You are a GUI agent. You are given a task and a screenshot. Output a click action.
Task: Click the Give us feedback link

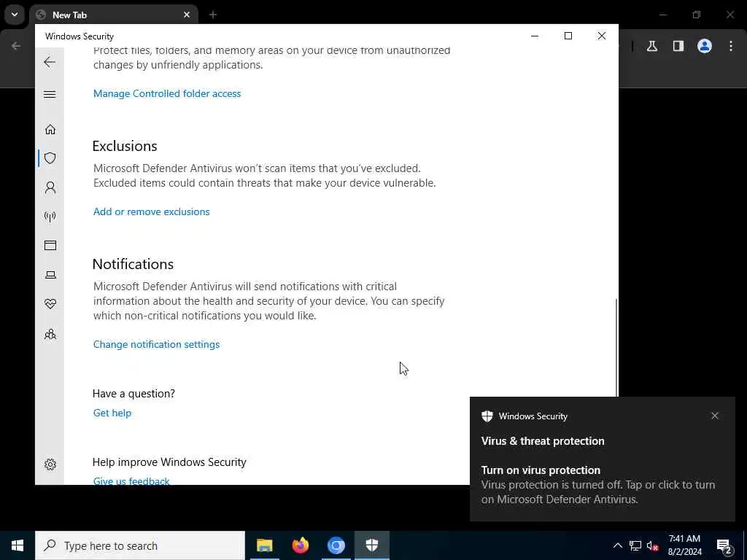131,481
